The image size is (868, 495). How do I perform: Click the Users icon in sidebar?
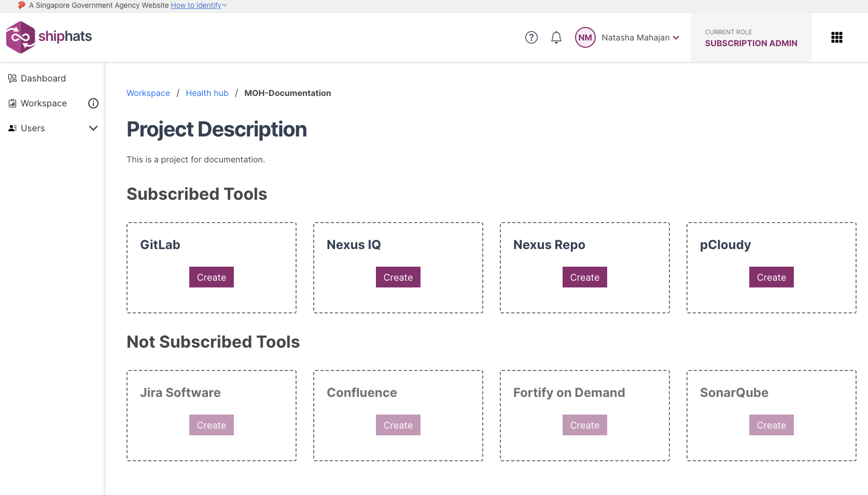12,128
